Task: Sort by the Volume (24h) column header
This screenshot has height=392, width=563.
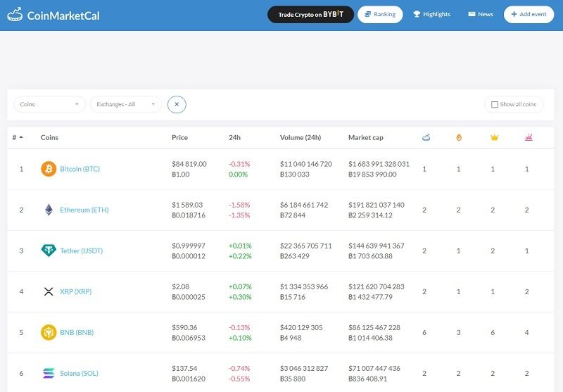Action: [301, 137]
